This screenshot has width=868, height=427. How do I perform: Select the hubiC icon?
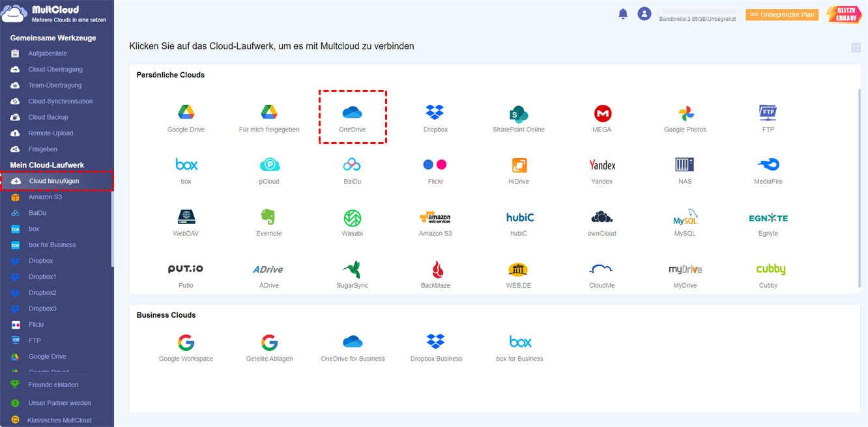click(x=519, y=217)
